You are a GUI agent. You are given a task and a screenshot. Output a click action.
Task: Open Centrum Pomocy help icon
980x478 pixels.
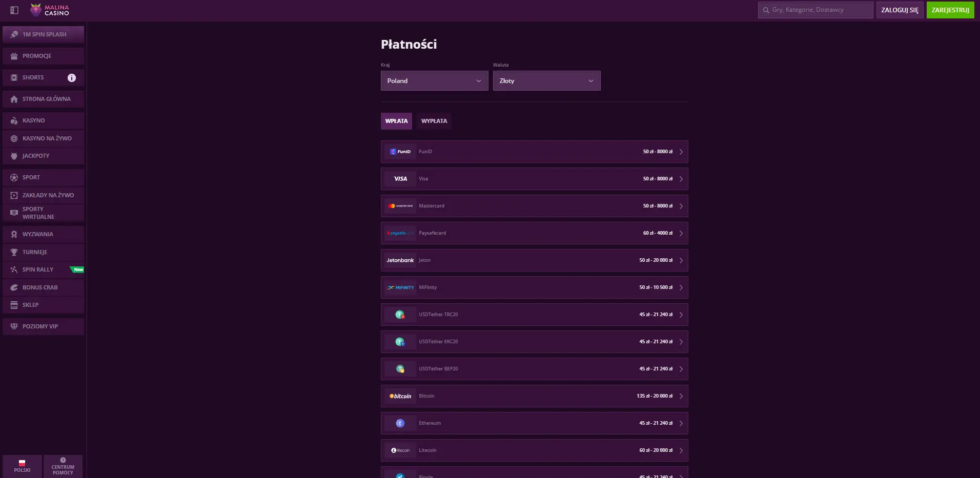click(x=63, y=460)
